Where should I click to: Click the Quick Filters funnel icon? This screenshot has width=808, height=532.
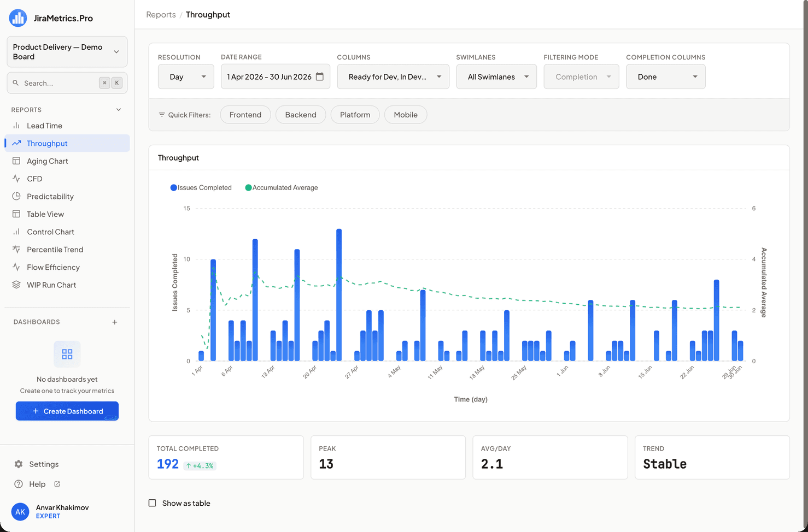(x=162, y=115)
